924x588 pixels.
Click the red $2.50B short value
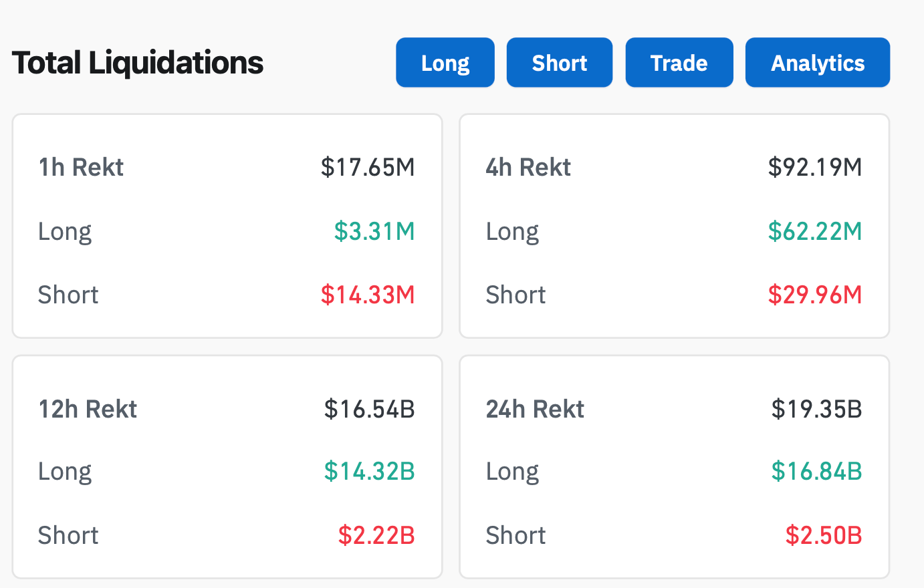824,535
